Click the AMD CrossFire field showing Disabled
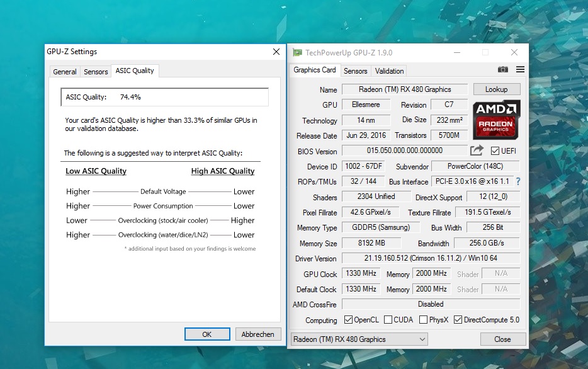Viewport: 588px width, 369px height. [431, 304]
